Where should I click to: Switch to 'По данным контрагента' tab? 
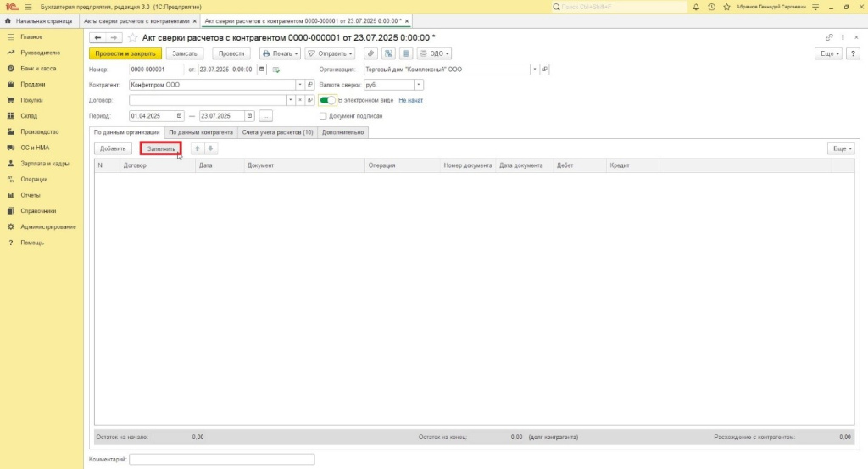(201, 132)
